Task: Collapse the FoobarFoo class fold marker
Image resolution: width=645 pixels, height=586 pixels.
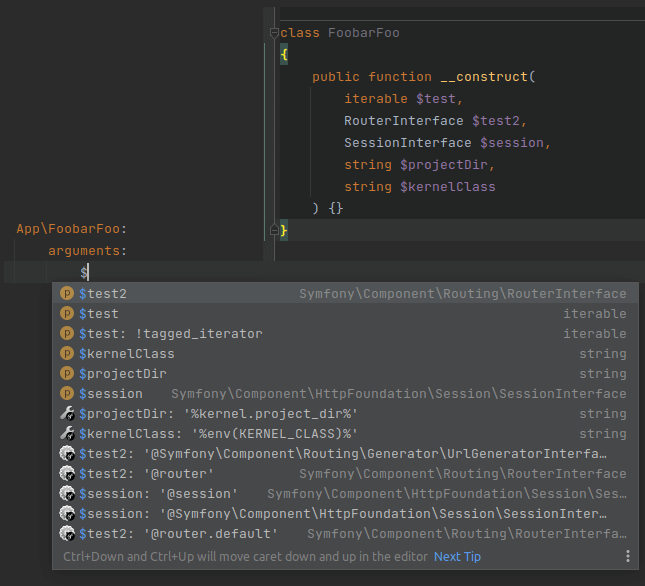Action: pos(272,33)
